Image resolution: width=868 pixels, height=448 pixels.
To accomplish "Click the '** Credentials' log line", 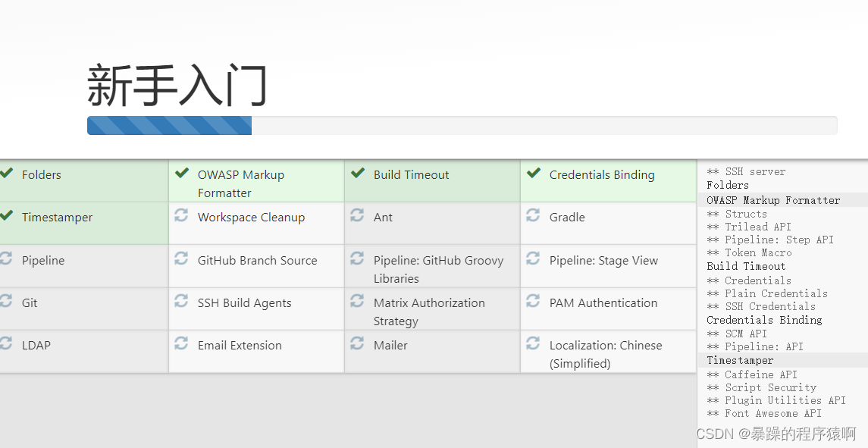I will tap(749, 280).
